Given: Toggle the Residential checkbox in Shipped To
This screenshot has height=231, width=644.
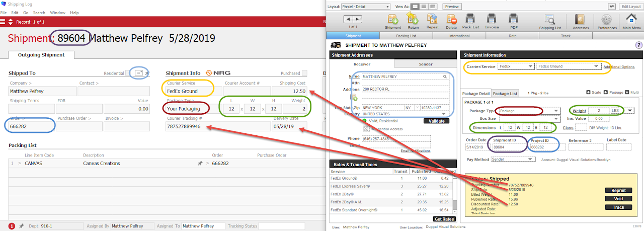Looking at the screenshot, I should click(128, 73).
